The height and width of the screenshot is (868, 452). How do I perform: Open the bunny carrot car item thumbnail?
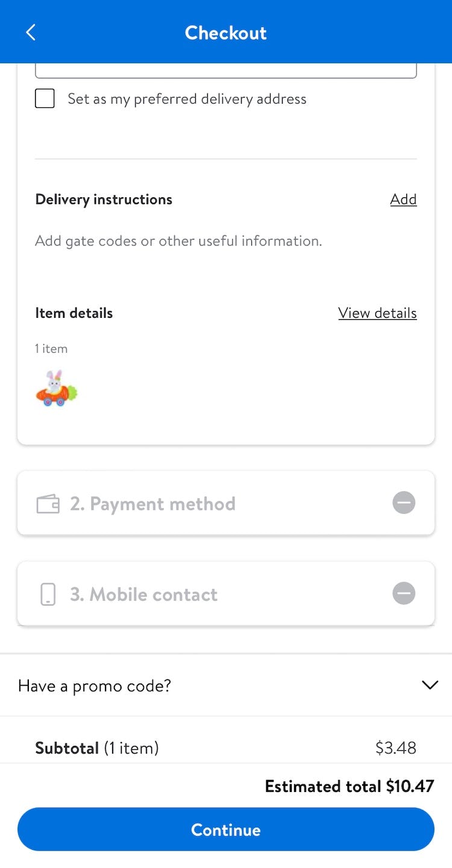click(57, 389)
